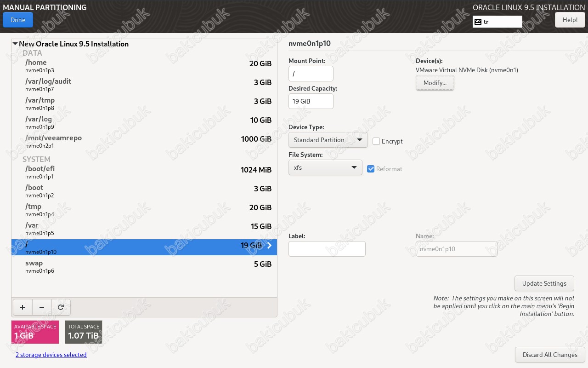Open the 2 storage devices selected link
The height and width of the screenshot is (368, 588).
(51, 355)
